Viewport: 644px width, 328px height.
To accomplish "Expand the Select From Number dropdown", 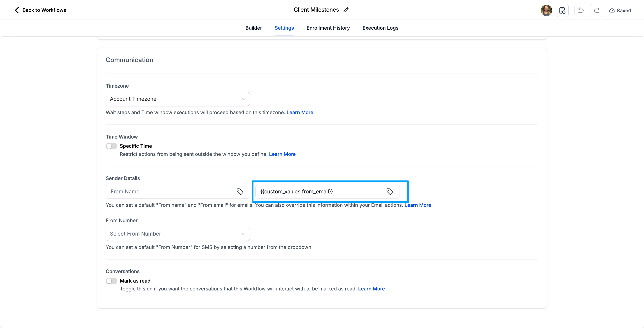I will pyautogui.click(x=177, y=234).
